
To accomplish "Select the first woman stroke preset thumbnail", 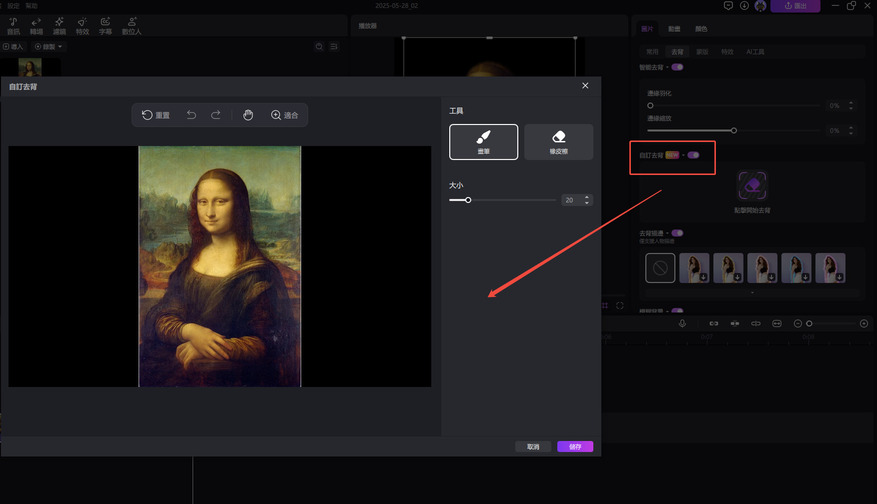I will tap(694, 268).
